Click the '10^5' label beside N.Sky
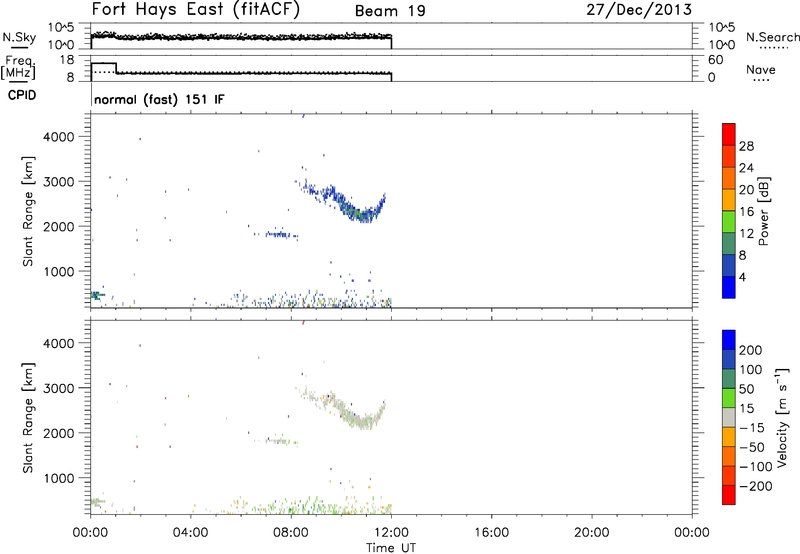This screenshot has height=554, width=800. coord(61,27)
